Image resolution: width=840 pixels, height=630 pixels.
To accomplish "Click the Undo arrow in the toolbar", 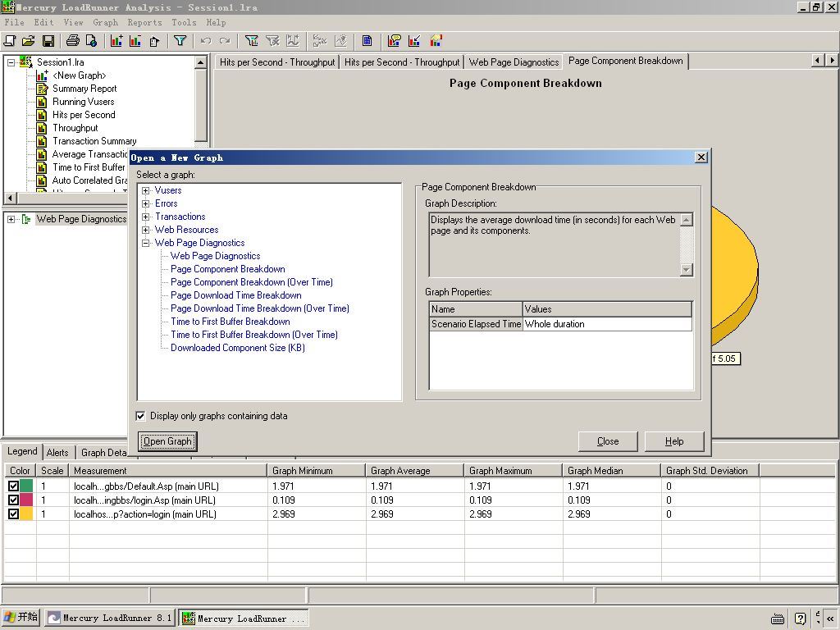I will [206, 41].
